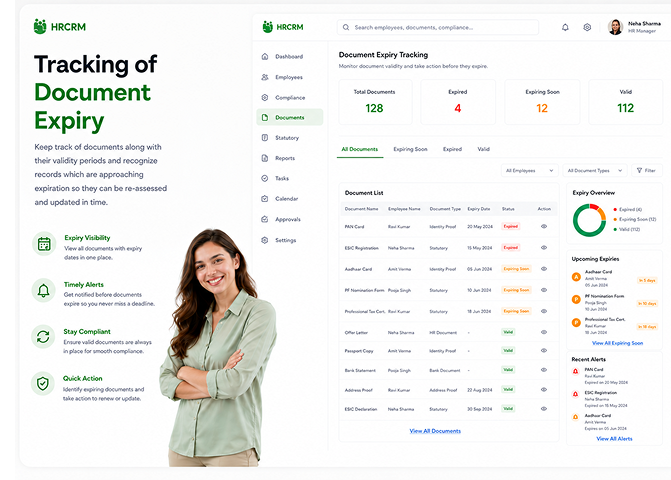Click PAN Card alert icon in Recent Alerts

[576, 371]
